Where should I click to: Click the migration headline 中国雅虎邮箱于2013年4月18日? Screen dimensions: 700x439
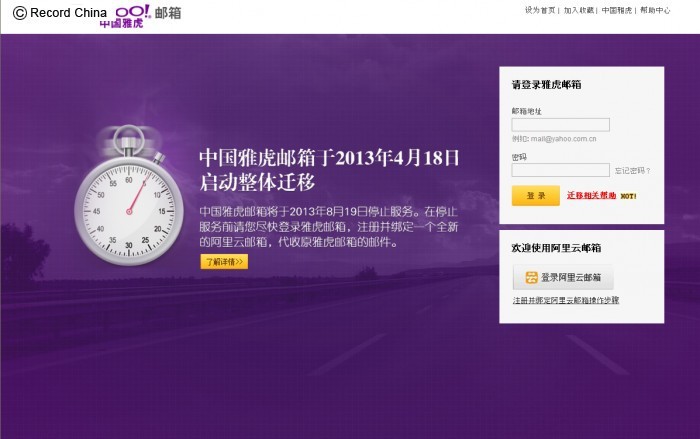pyautogui.click(x=329, y=158)
